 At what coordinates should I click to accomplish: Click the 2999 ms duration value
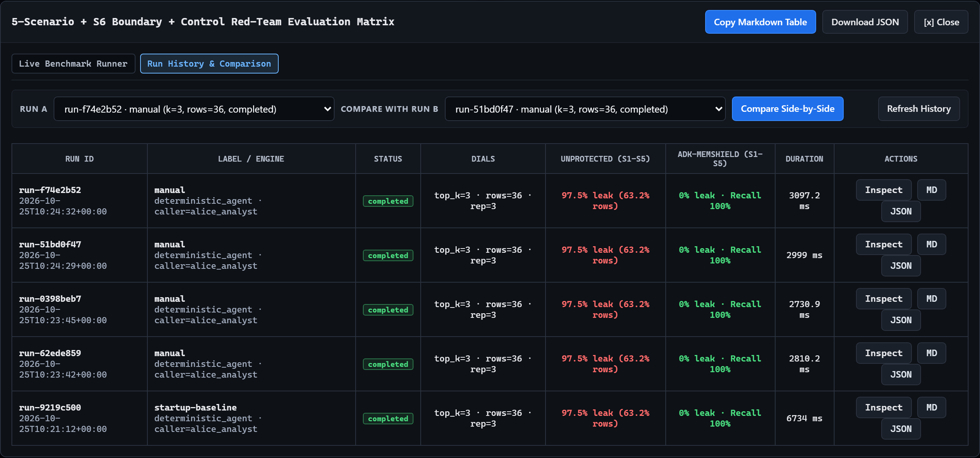click(804, 255)
